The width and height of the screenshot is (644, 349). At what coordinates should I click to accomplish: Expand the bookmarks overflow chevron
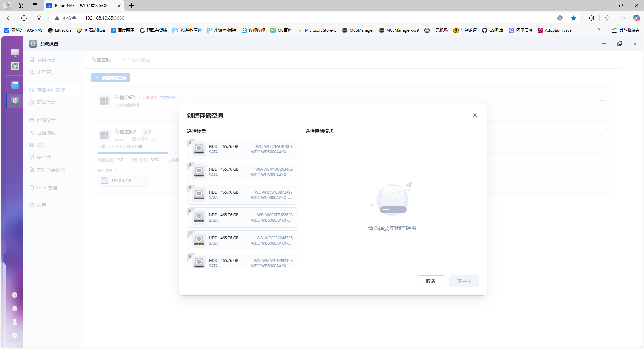pyautogui.click(x=599, y=30)
